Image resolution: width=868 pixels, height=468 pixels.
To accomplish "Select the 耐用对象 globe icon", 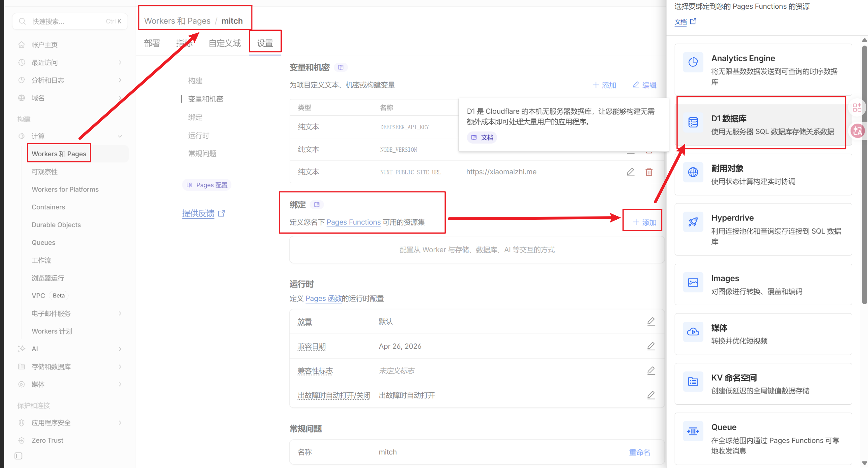I will (x=693, y=172).
